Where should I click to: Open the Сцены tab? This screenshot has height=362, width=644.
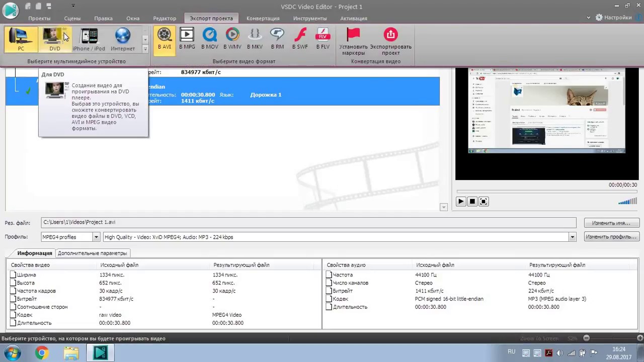pyautogui.click(x=72, y=18)
